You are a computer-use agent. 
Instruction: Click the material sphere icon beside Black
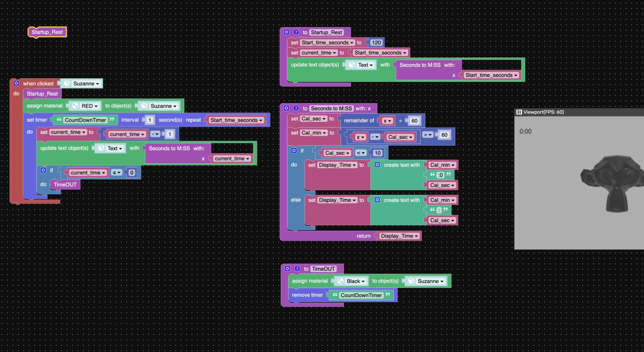[x=340, y=281]
